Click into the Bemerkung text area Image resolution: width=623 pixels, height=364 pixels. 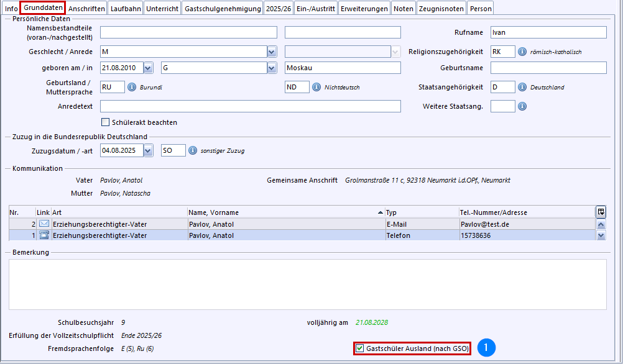pyautogui.click(x=307, y=283)
